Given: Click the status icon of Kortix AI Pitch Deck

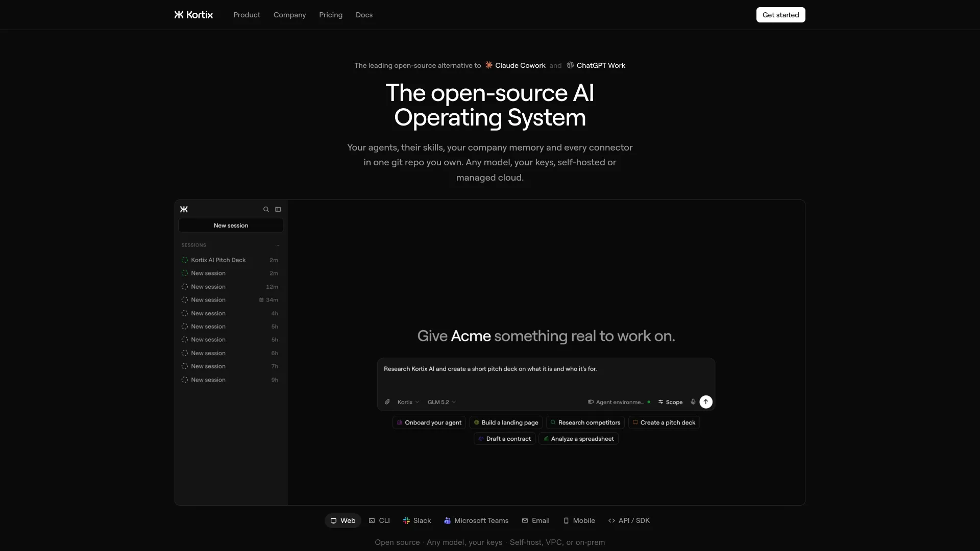Looking at the screenshot, I should [x=185, y=260].
